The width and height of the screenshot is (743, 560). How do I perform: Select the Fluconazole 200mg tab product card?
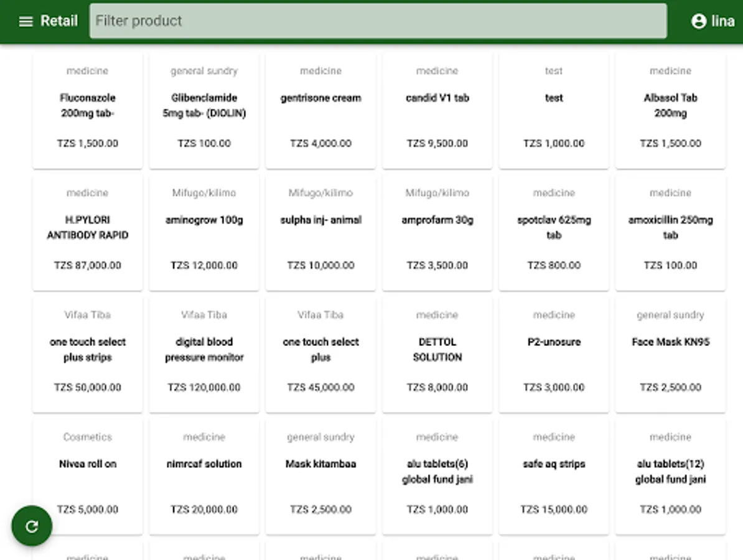(x=88, y=111)
